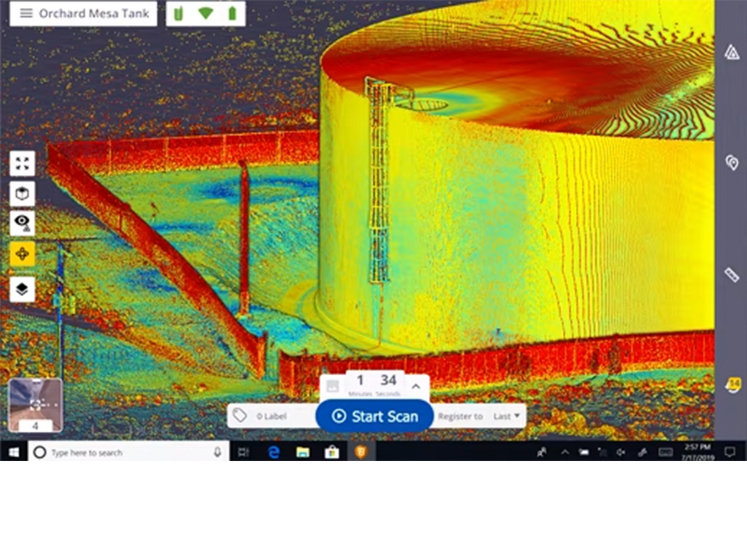Open the People icon in system tray
This screenshot has width=747, height=560.
[543, 452]
